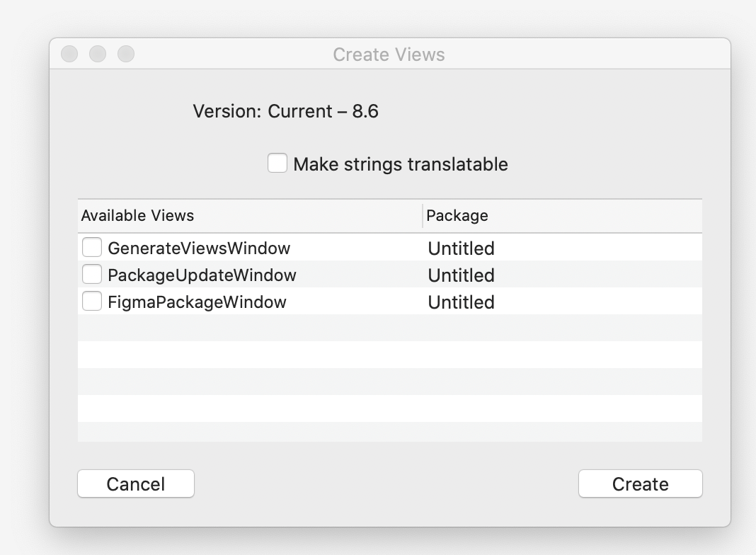Screen dimensions: 756x555
Task: Click the Version Current 8.6 label
Action: (x=287, y=111)
